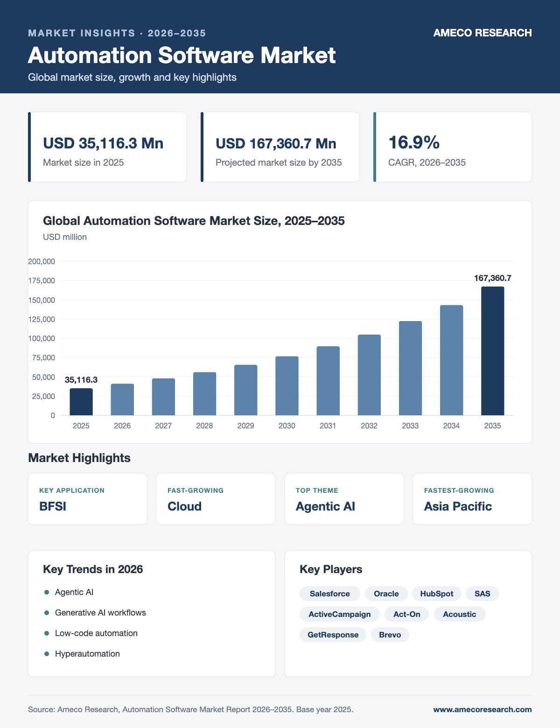Click the Oracle player chip
Screen dimensions: 560x728
[386, 594]
